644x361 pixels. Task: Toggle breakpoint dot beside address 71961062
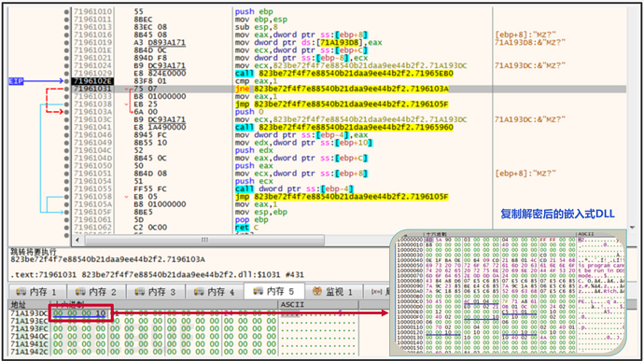(66, 228)
